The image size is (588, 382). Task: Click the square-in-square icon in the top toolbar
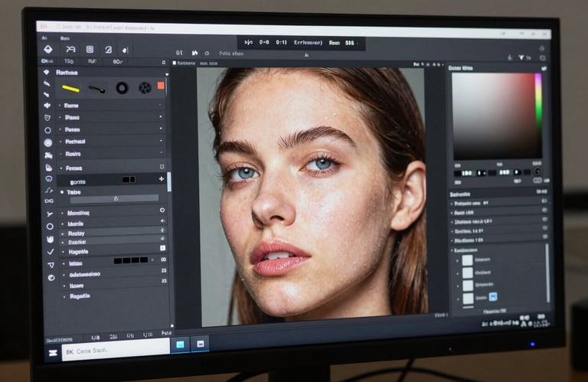click(90, 49)
